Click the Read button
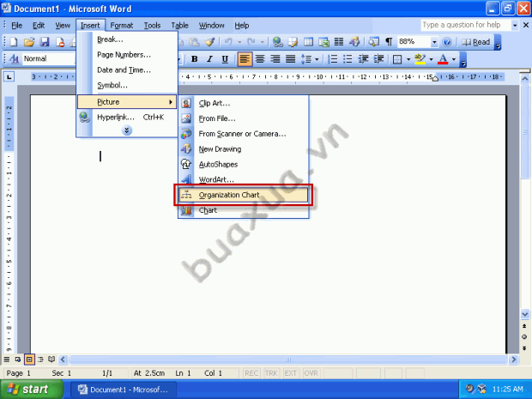This screenshot has width=532, height=399. click(476, 42)
